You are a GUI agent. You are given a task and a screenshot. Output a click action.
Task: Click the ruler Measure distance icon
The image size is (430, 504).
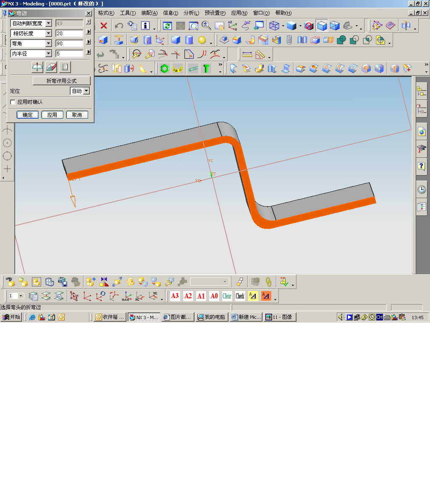click(x=247, y=54)
